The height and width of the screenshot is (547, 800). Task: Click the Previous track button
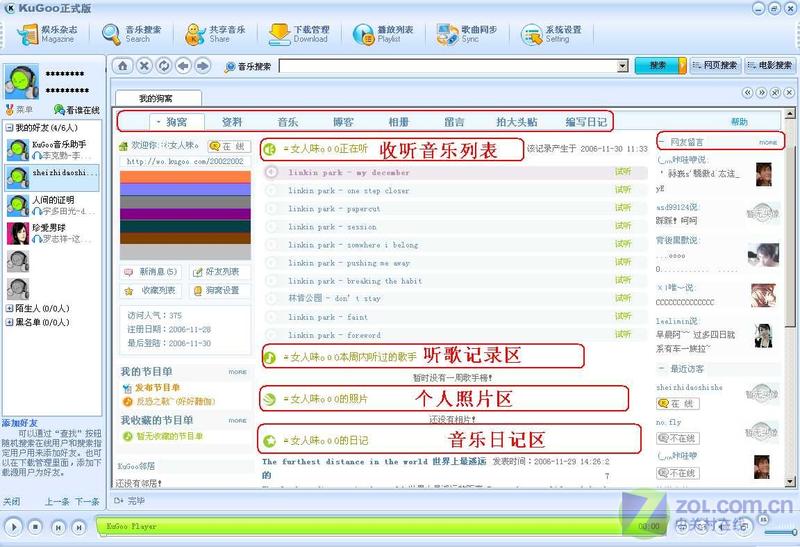[x=58, y=527]
